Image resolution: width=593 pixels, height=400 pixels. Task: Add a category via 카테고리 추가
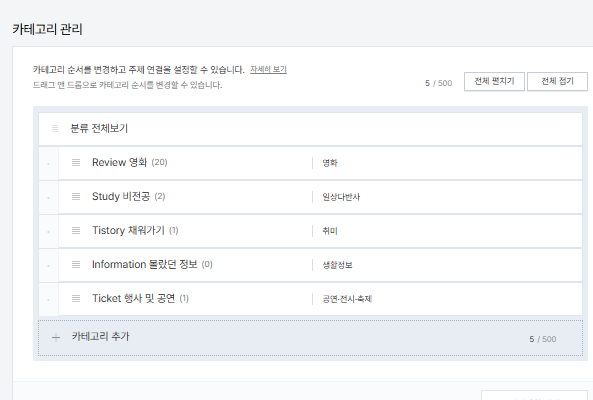click(x=310, y=338)
